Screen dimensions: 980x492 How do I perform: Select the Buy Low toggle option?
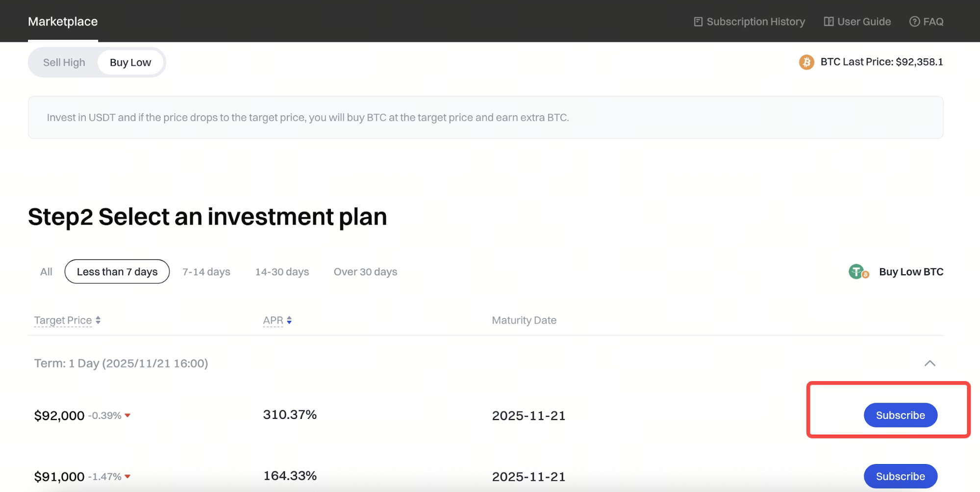pyautogui.click(x=130, y=62)
